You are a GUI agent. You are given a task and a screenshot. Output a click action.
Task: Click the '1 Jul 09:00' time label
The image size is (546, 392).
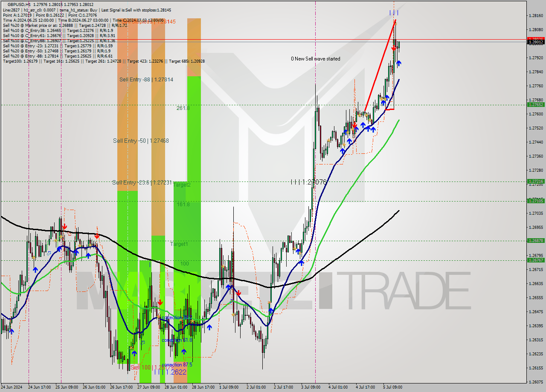point(229,387)
